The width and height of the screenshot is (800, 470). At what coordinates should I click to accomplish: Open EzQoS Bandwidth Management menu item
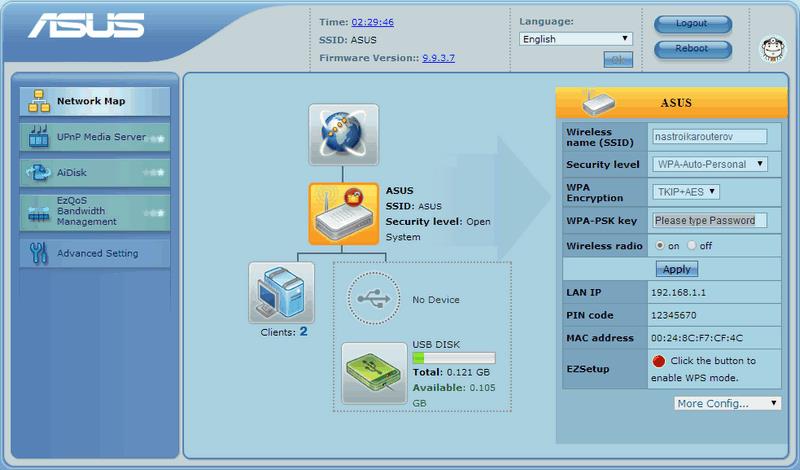pyautogui.click(x=95, y=211)
